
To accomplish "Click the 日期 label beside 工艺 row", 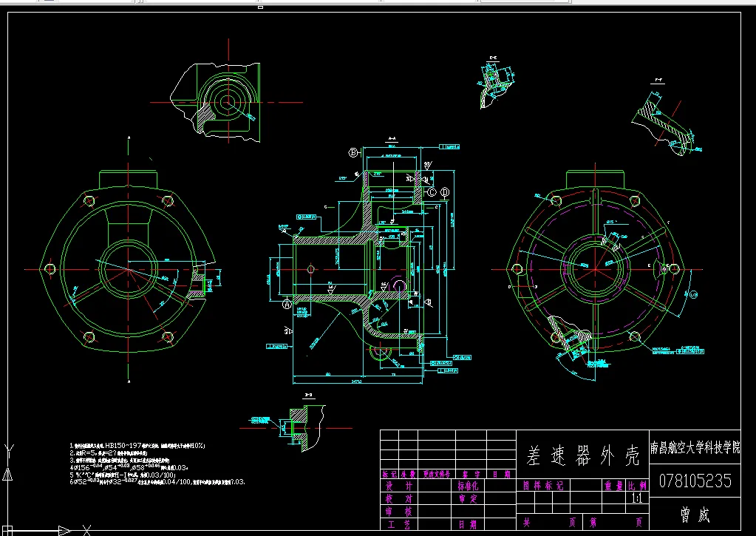I will click(468, 524).
